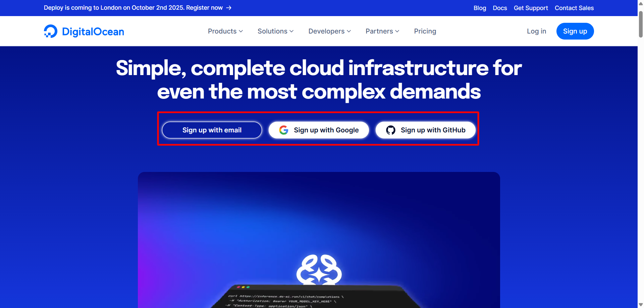Click Contact Sales in top bar
The width and height of the screenshot is (644, 308).
click(574, 8)
